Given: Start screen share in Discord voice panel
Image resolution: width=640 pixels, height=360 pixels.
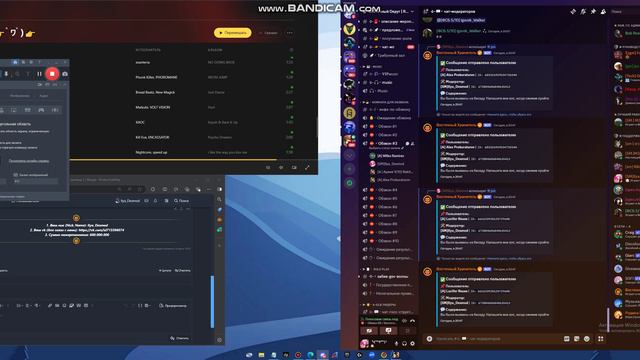Looking at the screenshot, I should coord(388,331).
